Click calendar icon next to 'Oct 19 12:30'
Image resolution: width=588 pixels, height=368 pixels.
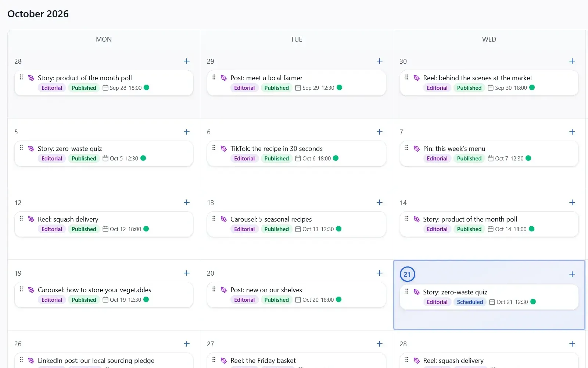(105, 300)
